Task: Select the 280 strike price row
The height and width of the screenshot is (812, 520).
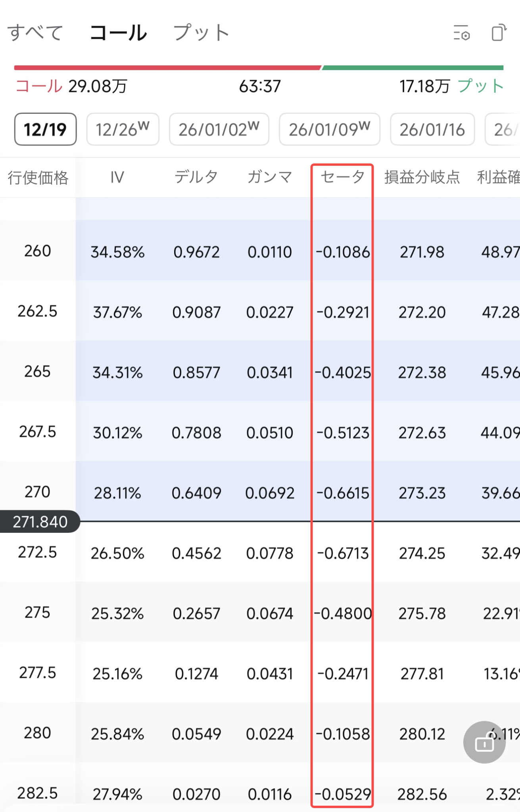Action: pos(260,733)
